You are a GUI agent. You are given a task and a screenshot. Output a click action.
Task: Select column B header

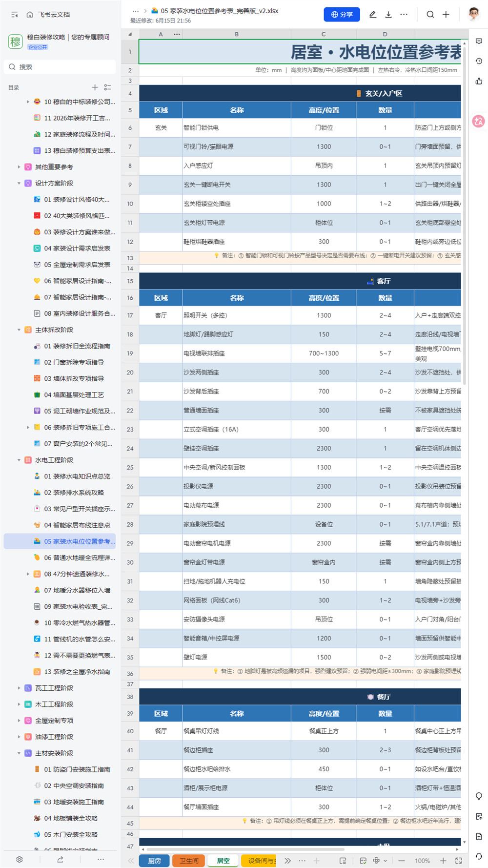237,34
